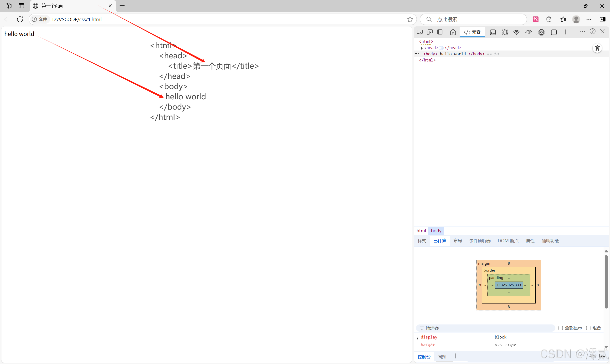610x364 pixels.
Task: Open the Application panel icon
Action: tap(554, 32)
